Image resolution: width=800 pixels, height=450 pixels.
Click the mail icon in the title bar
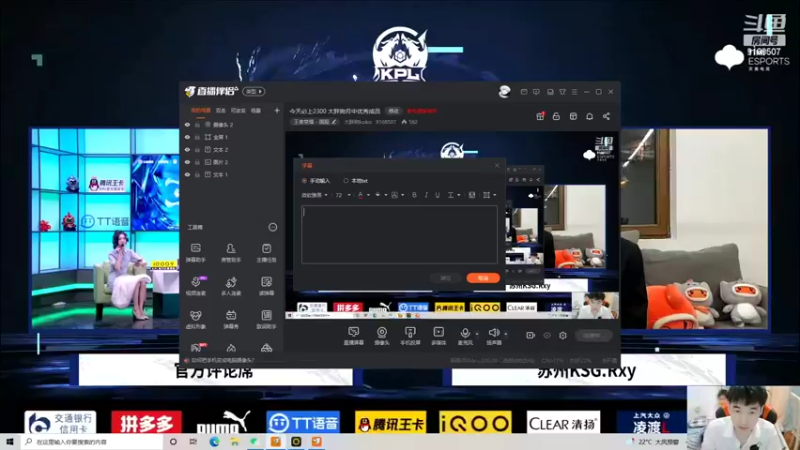tap(524, 92)
